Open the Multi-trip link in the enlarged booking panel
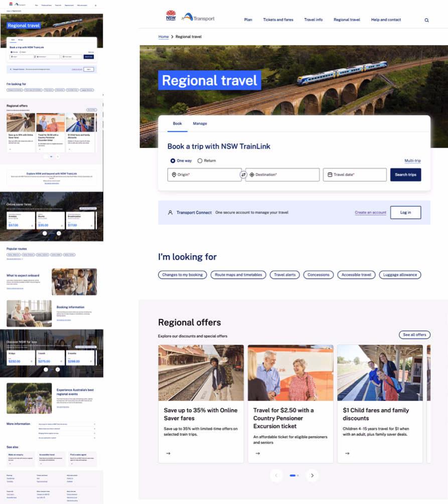Image resolution: width=448 pixels, height=504 pixels. (x=412, y=160)
